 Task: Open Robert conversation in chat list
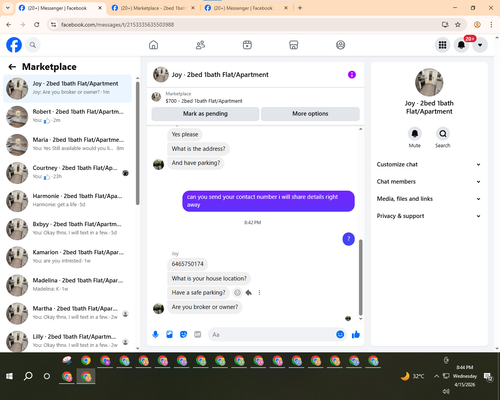click(67, 117)
